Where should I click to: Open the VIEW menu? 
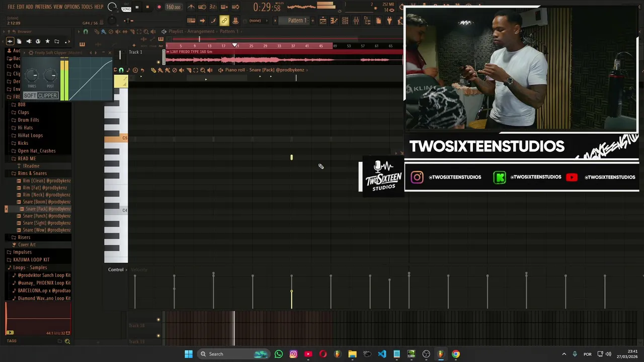[58, 7]
